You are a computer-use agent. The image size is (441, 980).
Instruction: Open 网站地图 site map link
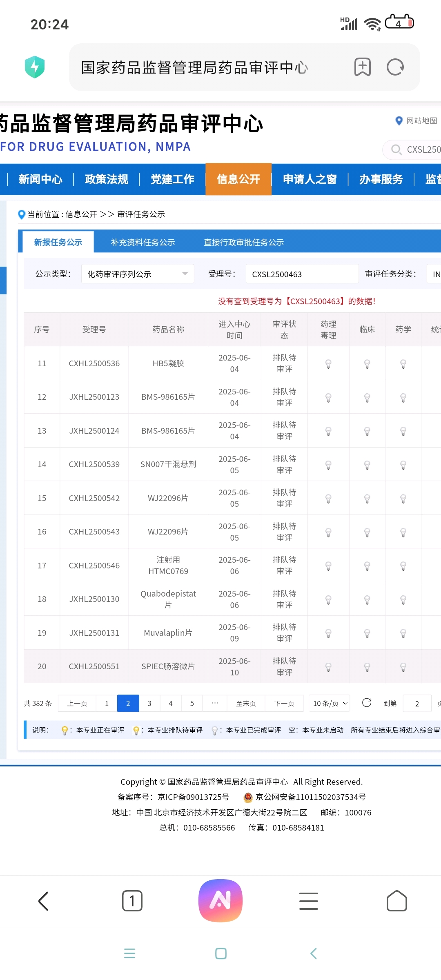[x=416, y=120]
